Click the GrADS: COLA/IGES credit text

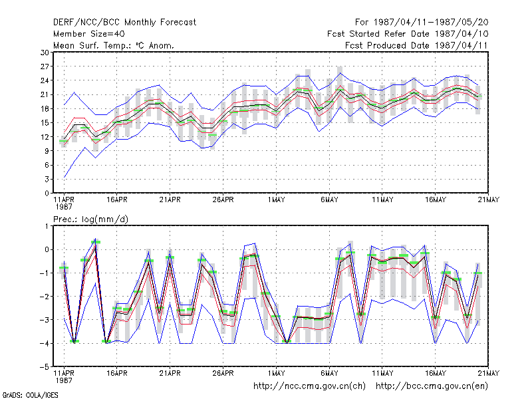30,395
